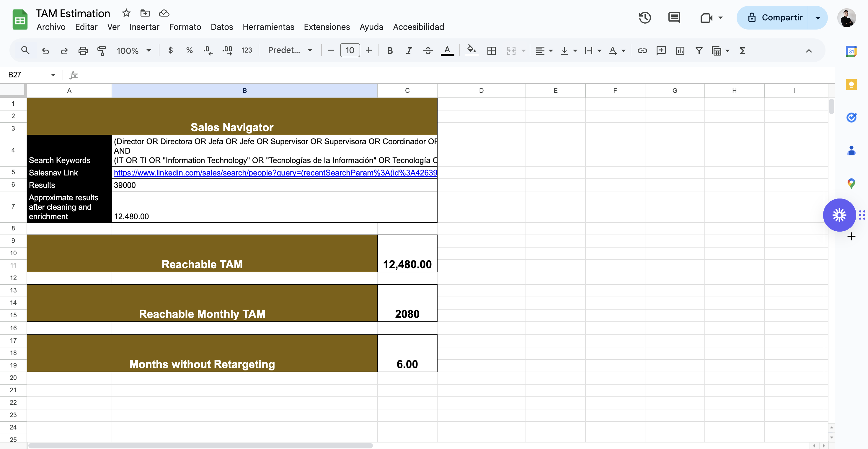Click the redo arrow icon

pyautogui.click(x=64, y=51)
